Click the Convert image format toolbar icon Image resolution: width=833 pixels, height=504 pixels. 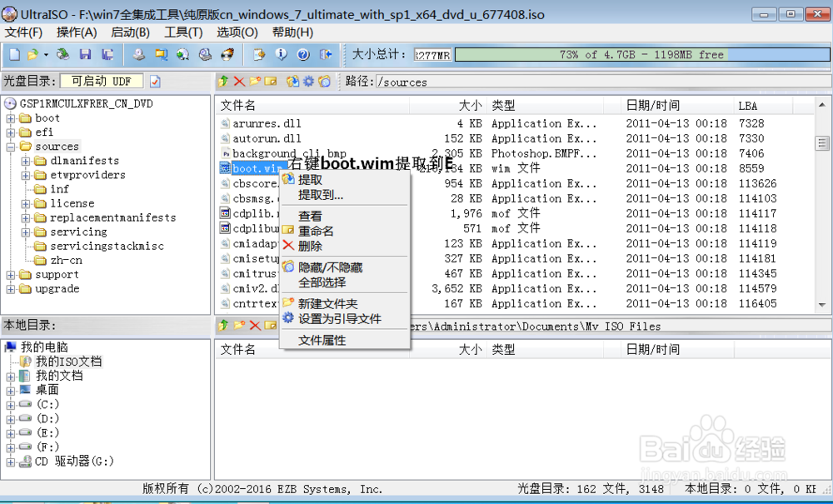click(x=161, y=54)
